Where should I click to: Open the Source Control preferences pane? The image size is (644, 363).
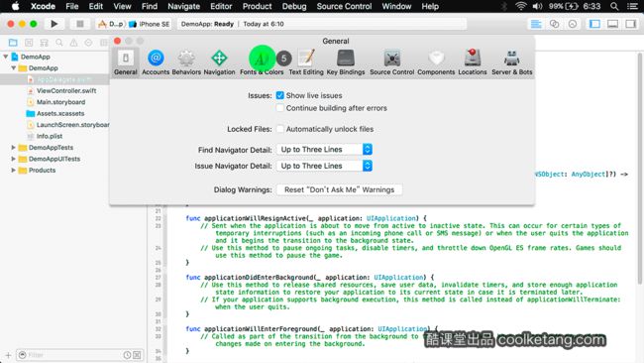tap(391, 62)
